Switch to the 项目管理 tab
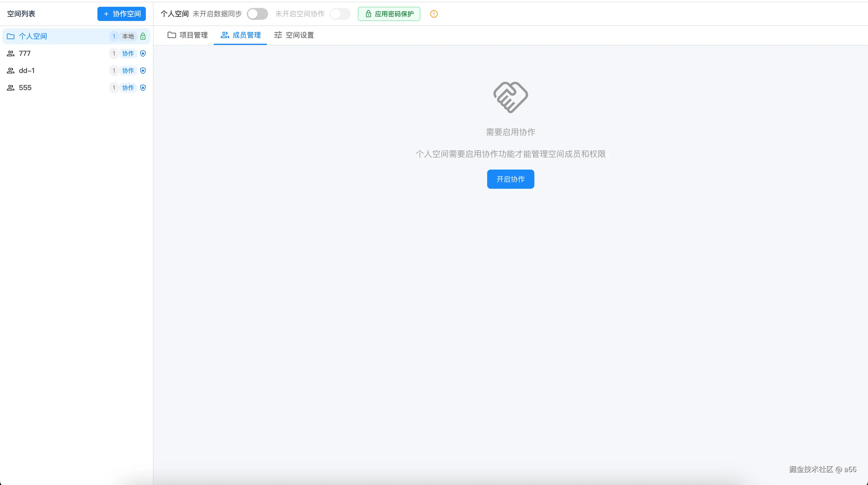Viewport: 868px width, 485px height. (x=187, y=35)
